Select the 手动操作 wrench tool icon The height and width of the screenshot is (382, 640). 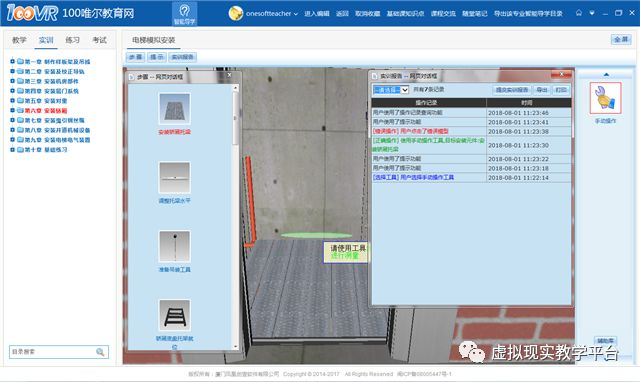[x=605, y=98]
